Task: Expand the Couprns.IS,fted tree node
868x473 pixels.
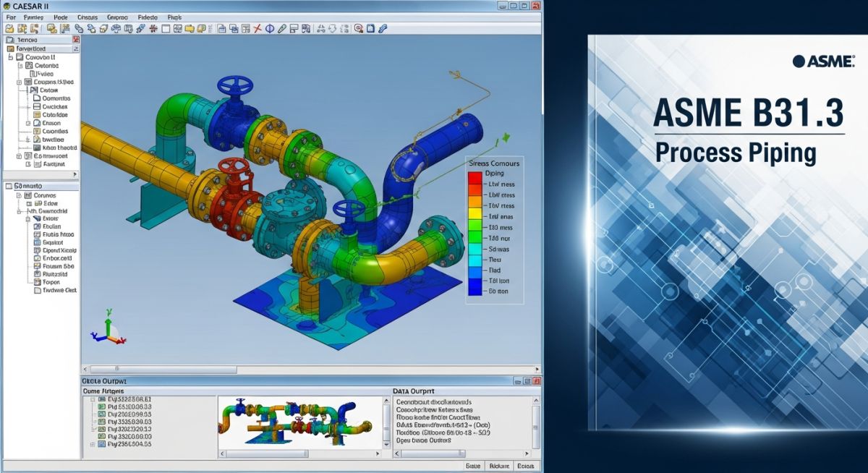Action: point(18,82)
